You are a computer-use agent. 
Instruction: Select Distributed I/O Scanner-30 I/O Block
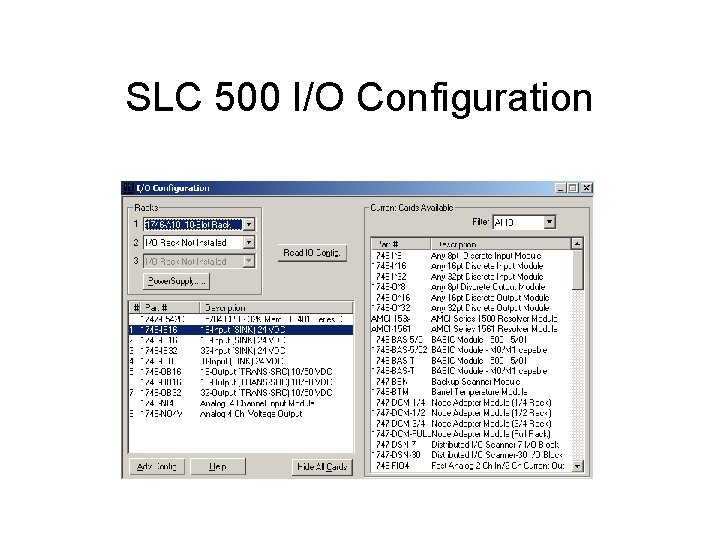(471, 455)
